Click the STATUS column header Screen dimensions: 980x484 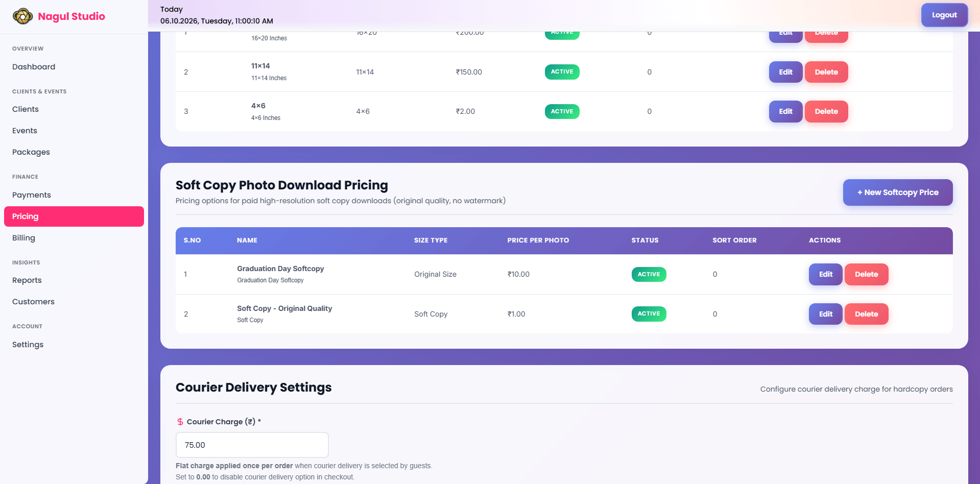[644, 240]
